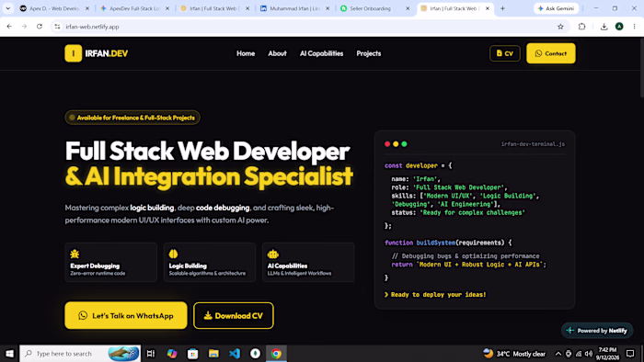This screenshot has width=644, height=362.
Task: Click the IRFAN.DEV logo icon
Action: coord(73,53)
